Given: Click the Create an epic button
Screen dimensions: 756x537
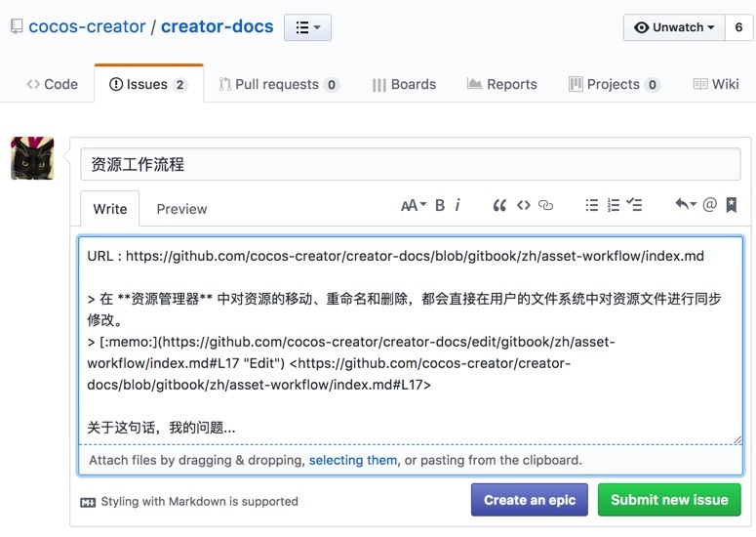Looking at the screenshot, I should click(x=530, y=500).
